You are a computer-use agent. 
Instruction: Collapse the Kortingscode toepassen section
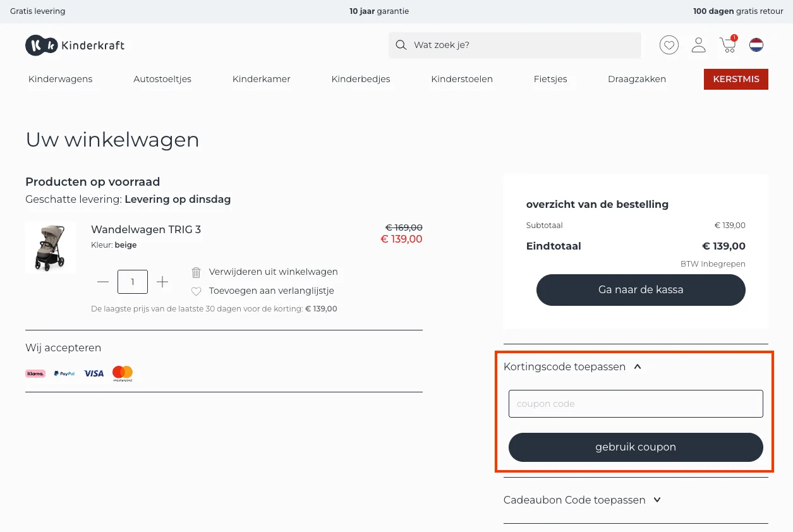pos(637,366)
